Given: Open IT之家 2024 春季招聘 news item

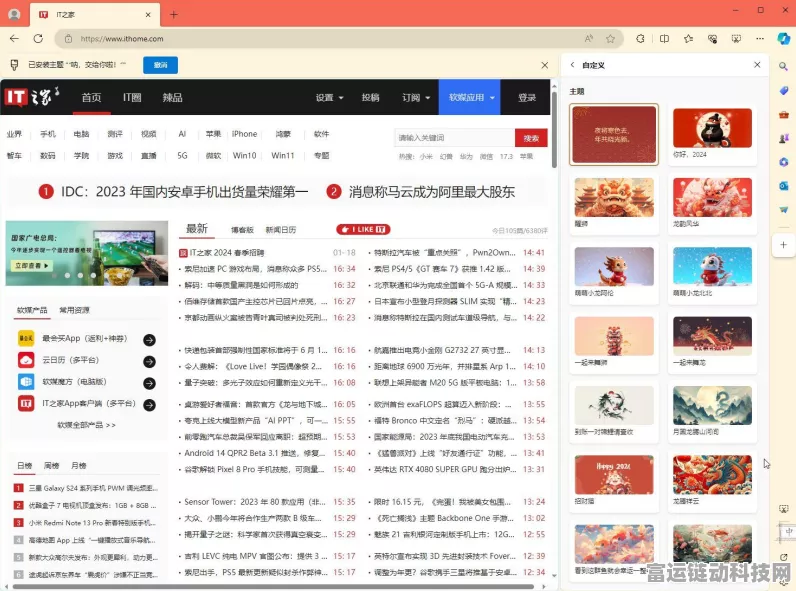Looking at the screenshot, I should tap(227, 252).
